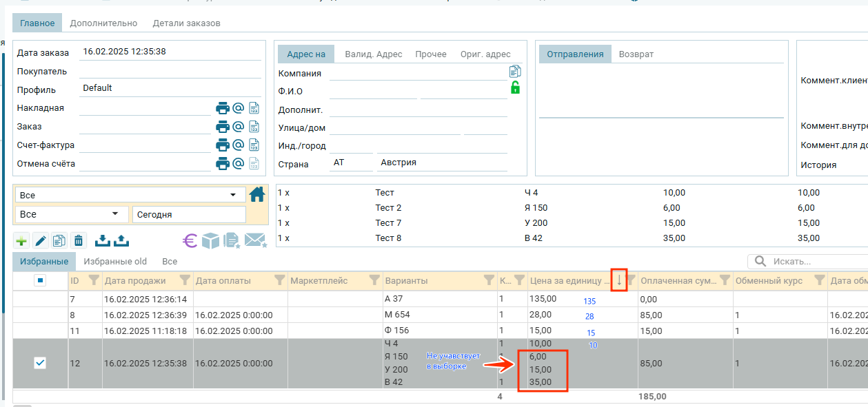The height and width of the screenshot is (407, 868).
Task: Click the pencil edit order icon
Action: pyautogui.click(x=41, y=240)
